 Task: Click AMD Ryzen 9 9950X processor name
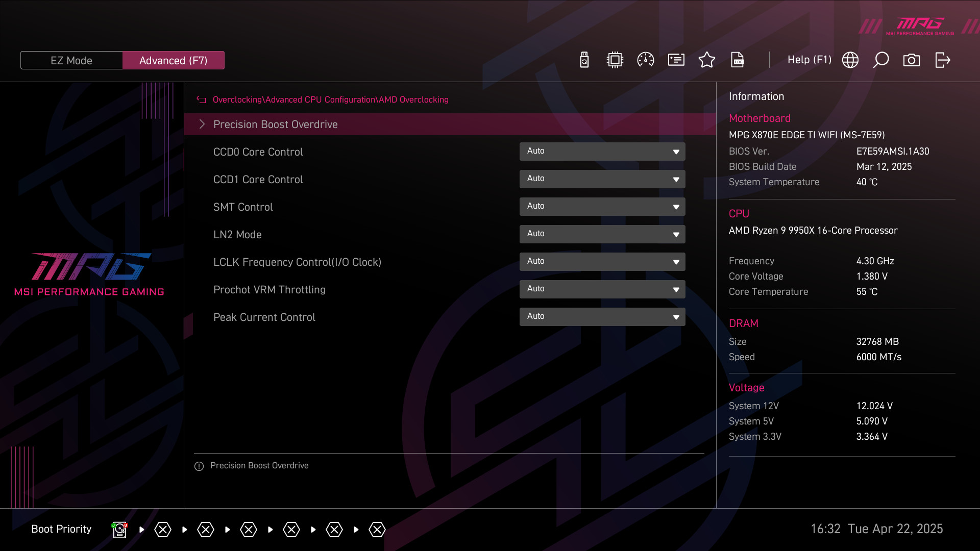pos(813,231)
